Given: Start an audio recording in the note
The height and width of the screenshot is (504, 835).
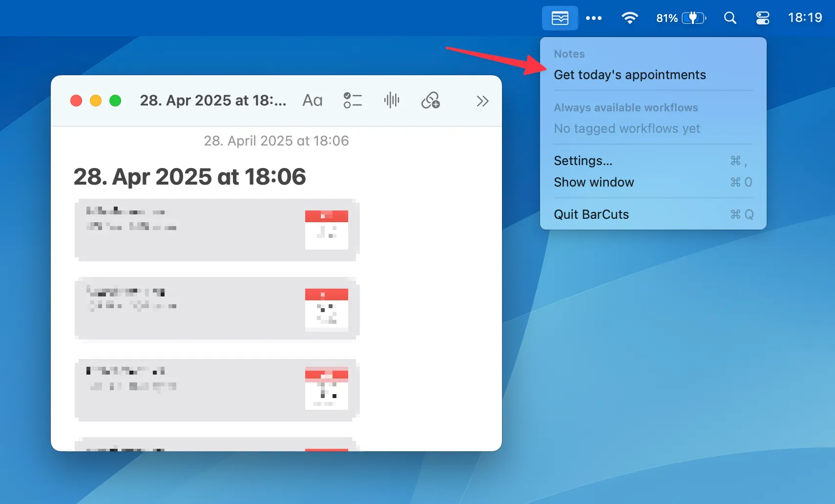Looking at the screenshot, I should click(391, 100).
